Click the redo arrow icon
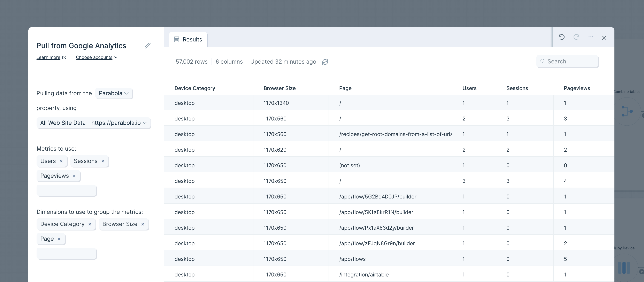Screen dimensions: 644x282 tap(576, 37)
